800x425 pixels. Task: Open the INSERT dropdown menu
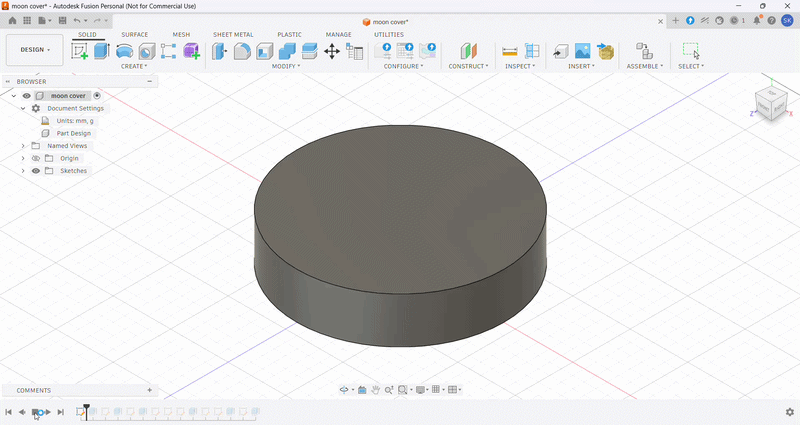point(581,66)
